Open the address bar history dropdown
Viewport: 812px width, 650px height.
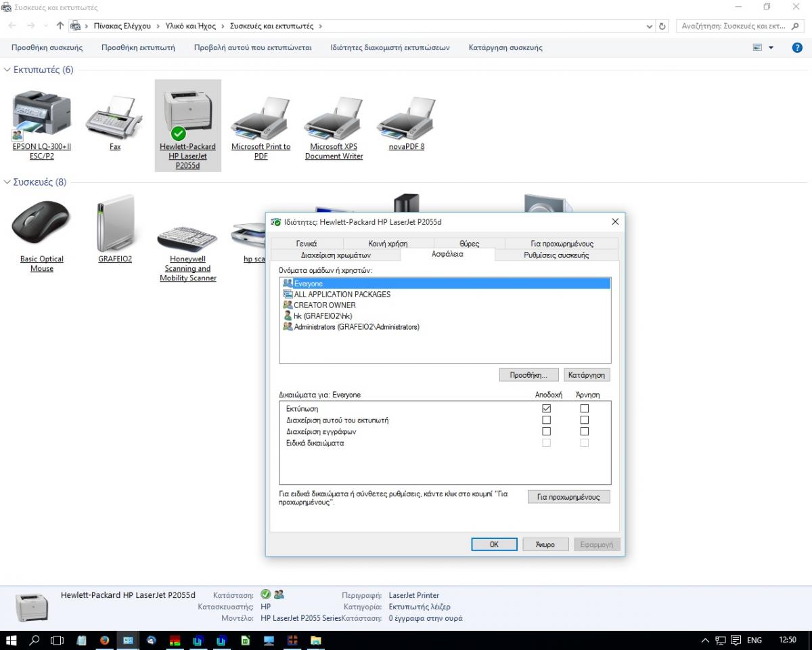(x=650, y=26)
